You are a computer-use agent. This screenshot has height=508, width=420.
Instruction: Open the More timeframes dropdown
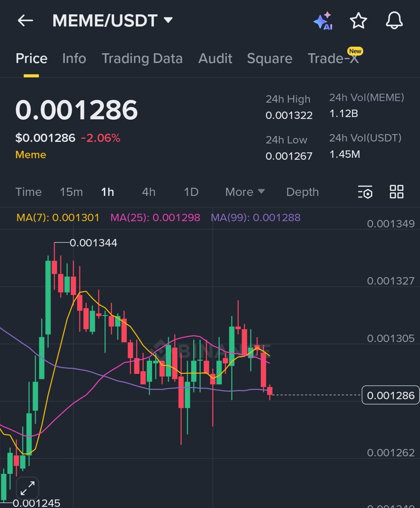pyautogui.click(x=245, y=192)
